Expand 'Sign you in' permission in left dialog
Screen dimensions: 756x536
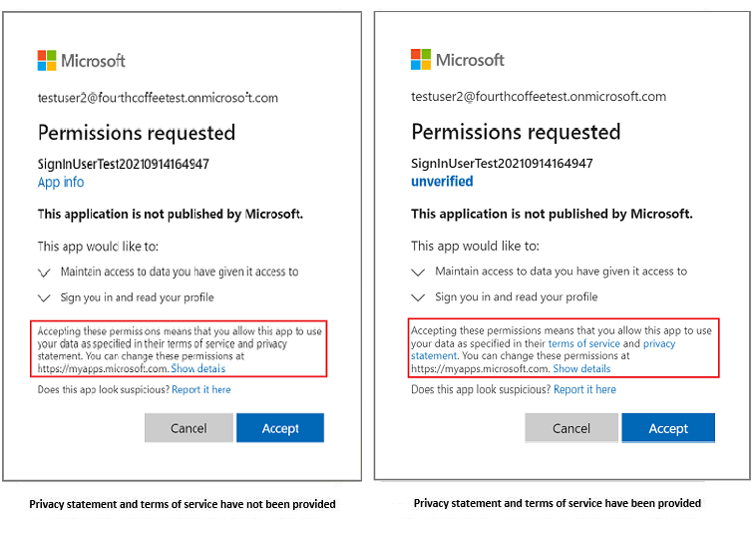click(x=44, y=297)
